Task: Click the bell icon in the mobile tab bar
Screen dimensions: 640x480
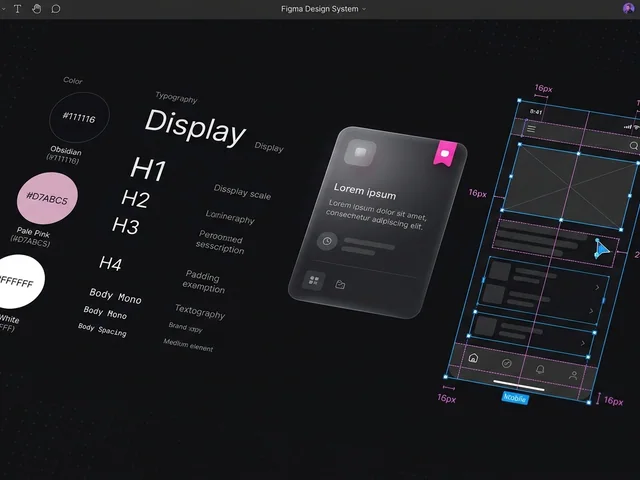Action: click(x=540, y=369)
